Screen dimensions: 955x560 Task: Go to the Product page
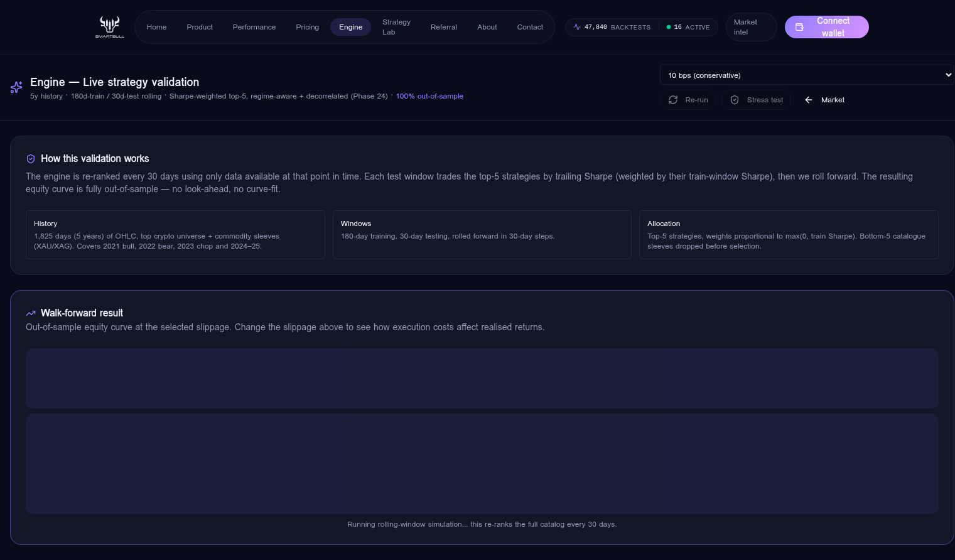200,27
